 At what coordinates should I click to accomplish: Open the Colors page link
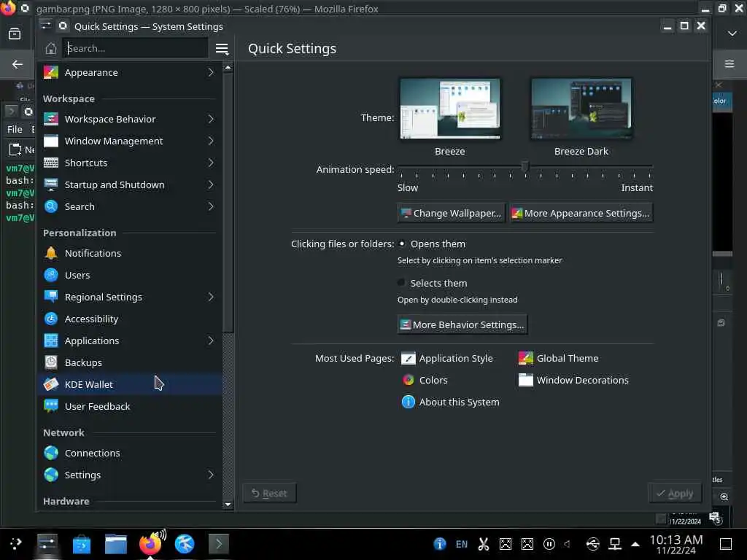pyautogui.click(x=425, y=381)
